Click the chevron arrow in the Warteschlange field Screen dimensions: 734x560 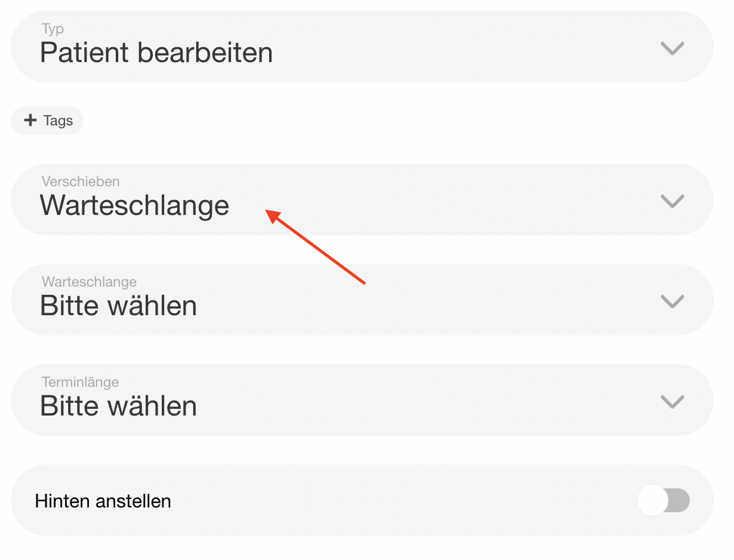pos(672,301)
